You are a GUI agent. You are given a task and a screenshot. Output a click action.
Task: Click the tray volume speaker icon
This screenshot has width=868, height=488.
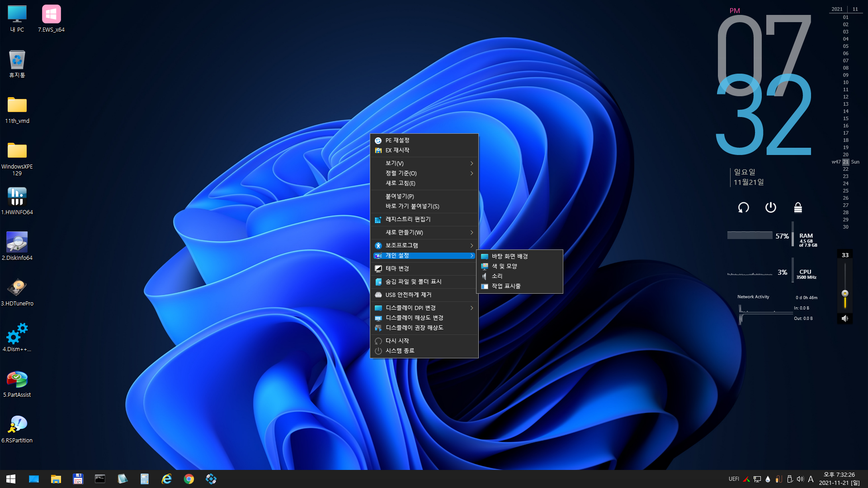800,479
